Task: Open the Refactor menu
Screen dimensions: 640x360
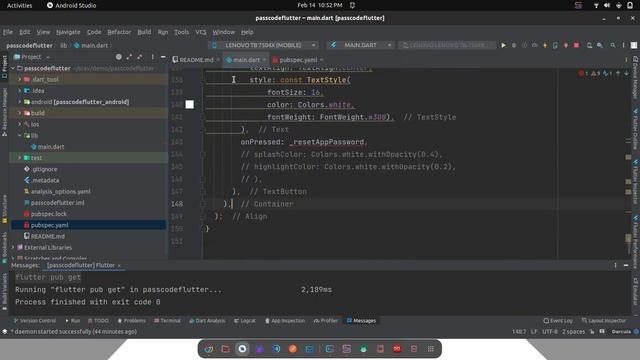Action: (119, 32)
